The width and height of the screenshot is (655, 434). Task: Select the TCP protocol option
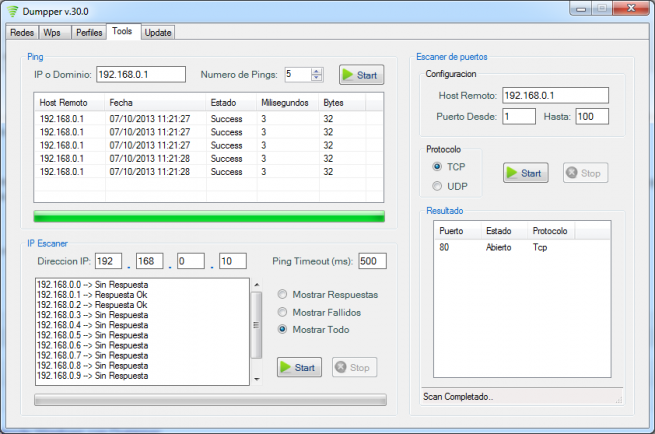437,166
